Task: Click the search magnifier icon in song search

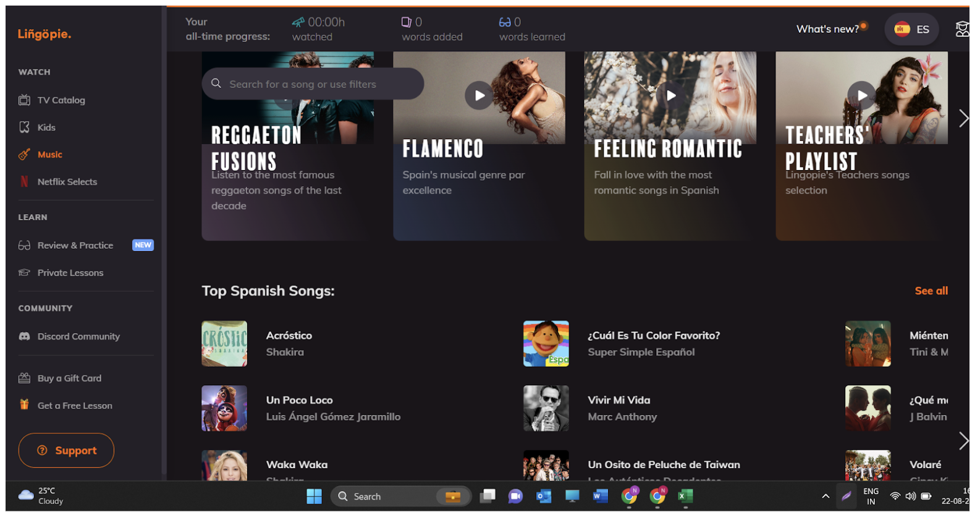Action: 216,83
